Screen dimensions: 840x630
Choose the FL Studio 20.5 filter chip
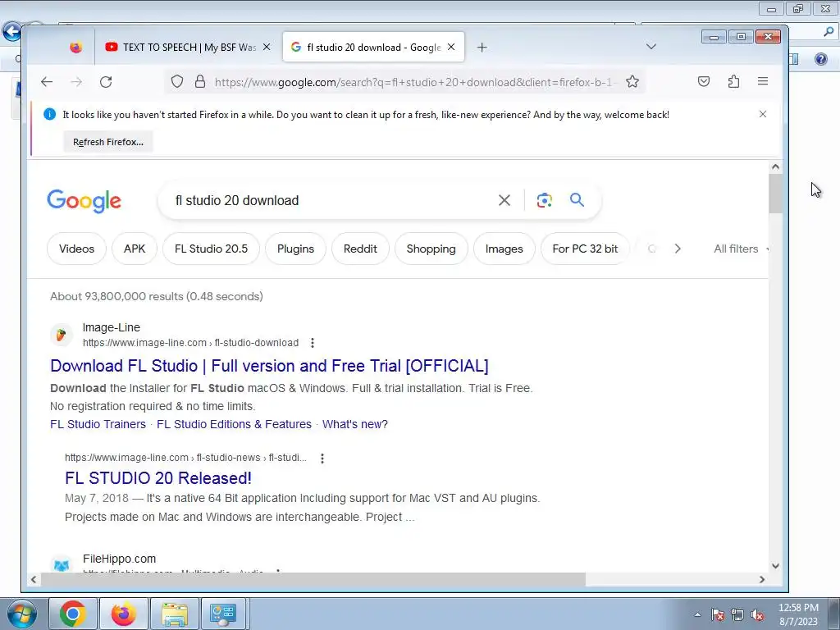pos(211,249)
